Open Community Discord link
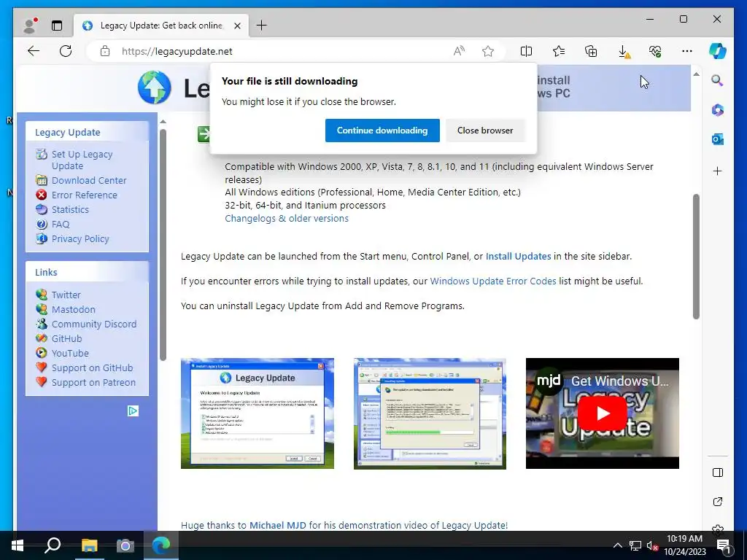 tap(94, 324)
